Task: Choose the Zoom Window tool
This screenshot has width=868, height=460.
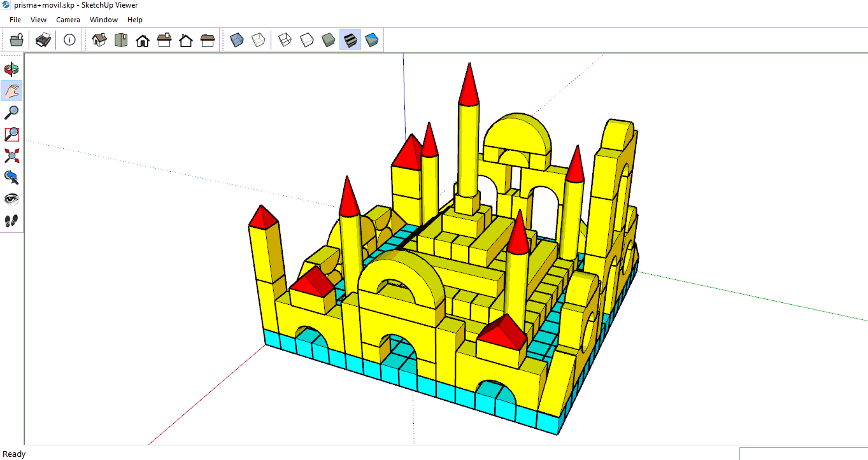Action: [x=11, y=134]
